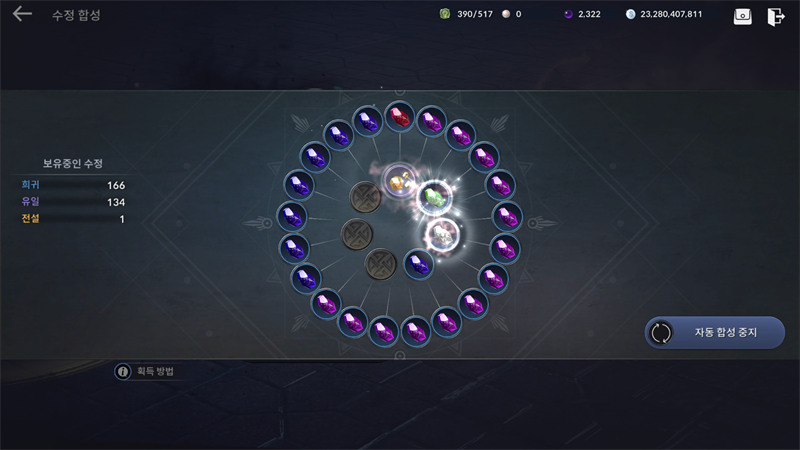Tap the white glowing crystal result
This screenshot has width=800, height=450.
tap(442, 234)
